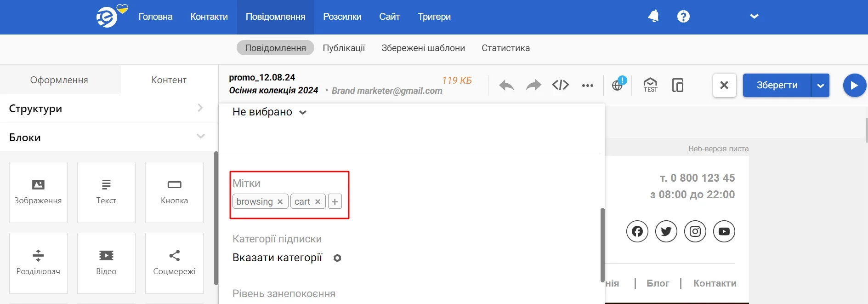Select Повідомлення in the top menu
Image resolution: width=868 pixels, height=304 pixels.
pos(275,17)
